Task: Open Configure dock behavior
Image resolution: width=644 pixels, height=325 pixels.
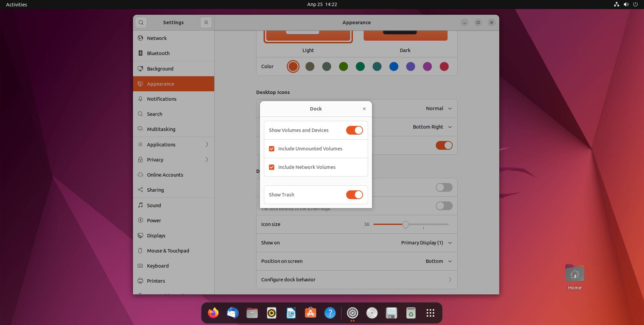Action: (356, 279)
